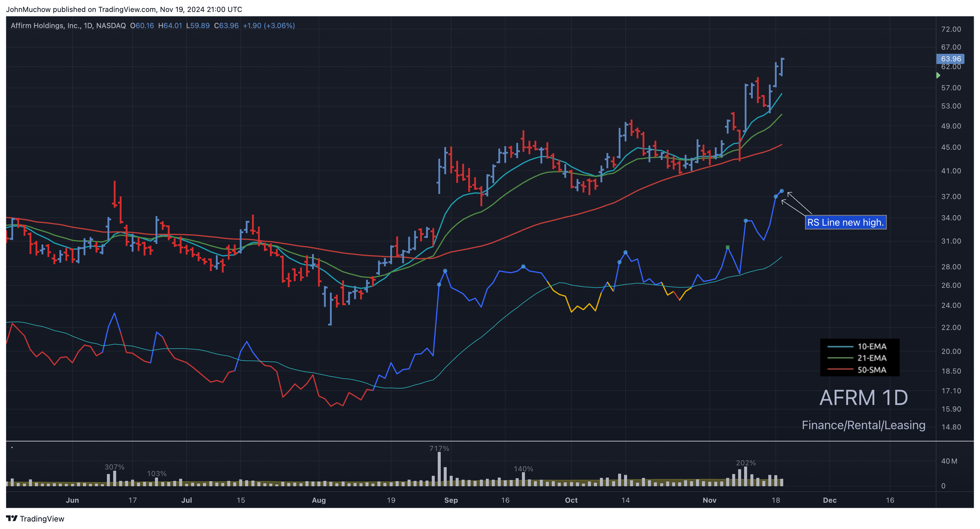This screenshot has height=529, width=980.
Task: Click the Jul label on time axis
Action: [186, 500]
